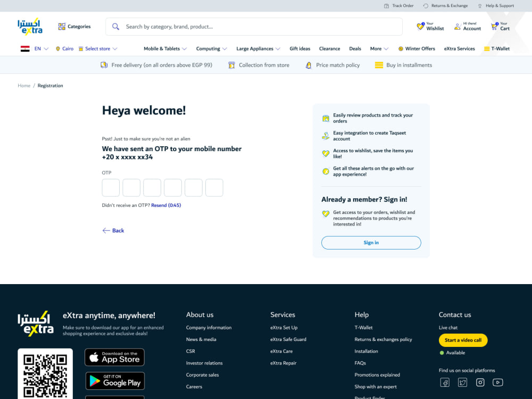Click the search magnifier icon
This screenshot has width=532, height=399.
pyautogui.click(x=115, y=27)
